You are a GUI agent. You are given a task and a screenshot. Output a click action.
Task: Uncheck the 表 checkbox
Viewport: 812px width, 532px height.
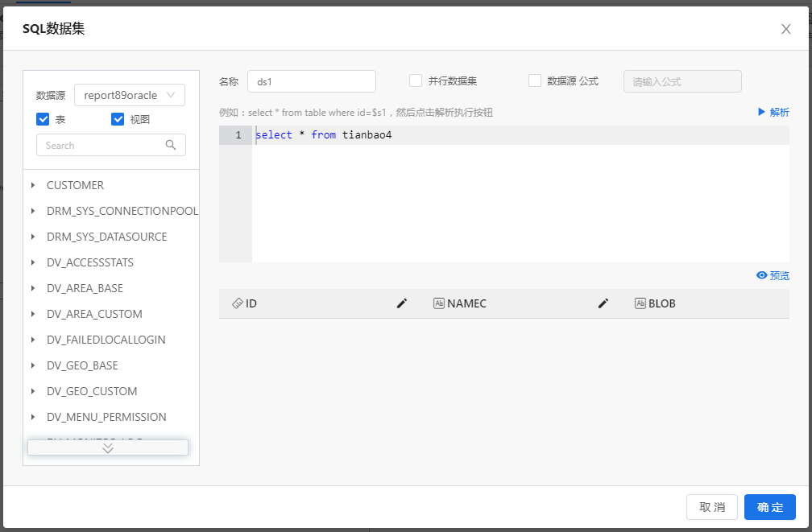point(43,120)
